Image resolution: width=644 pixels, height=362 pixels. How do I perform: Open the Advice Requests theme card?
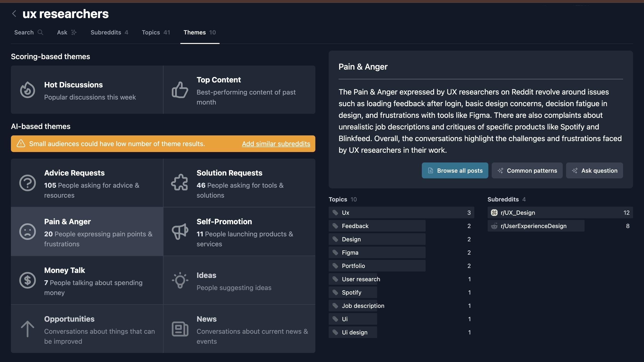point(87,183)
